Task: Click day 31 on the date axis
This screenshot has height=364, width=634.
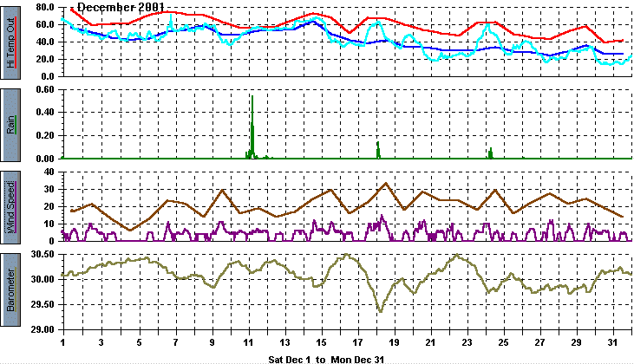Action: [614, 341]
